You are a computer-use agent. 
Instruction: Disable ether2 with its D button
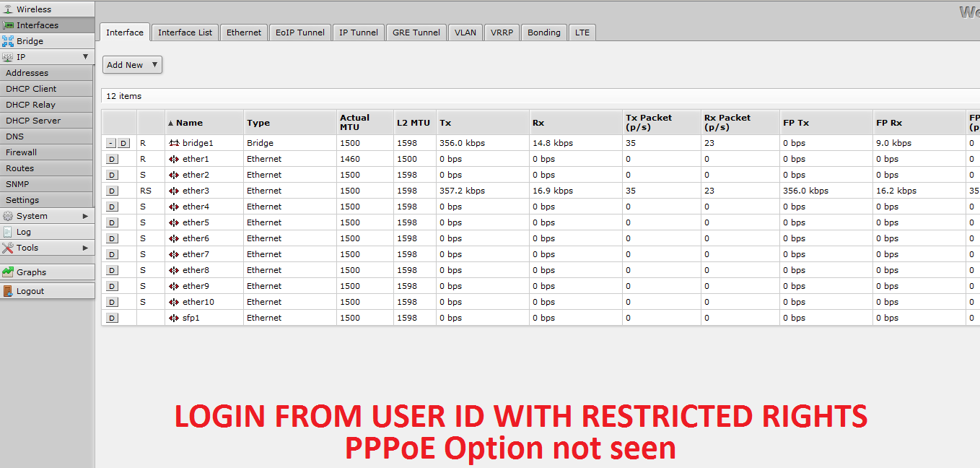112,175
